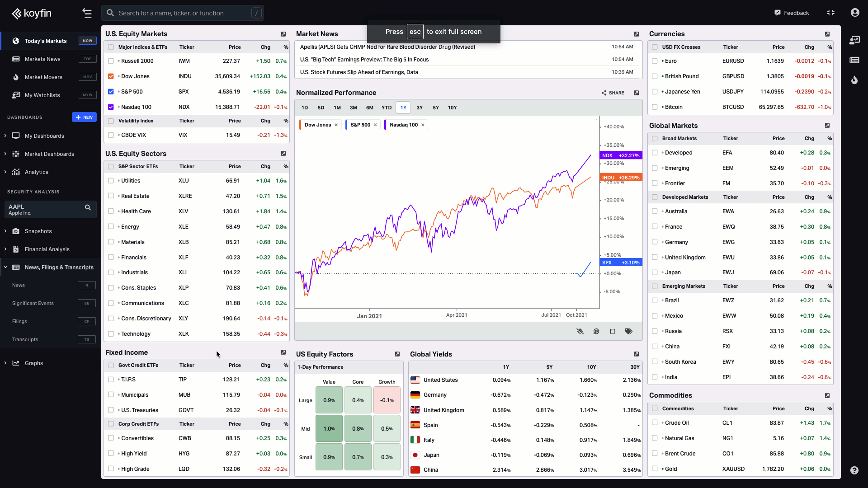Collapse News, Filings & Transcripts section
This screenshot has height=488, width=868.
coord(5,267)
